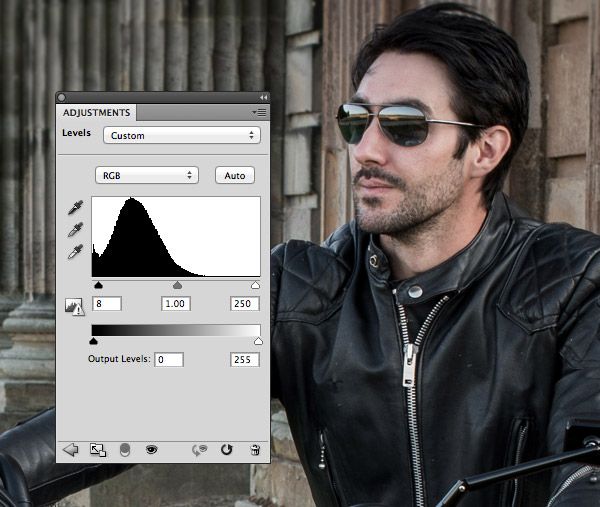Click the midtone gamma input slider
Image resolution: width=600 pixels, height=507 pixels.
pos(177,286)
